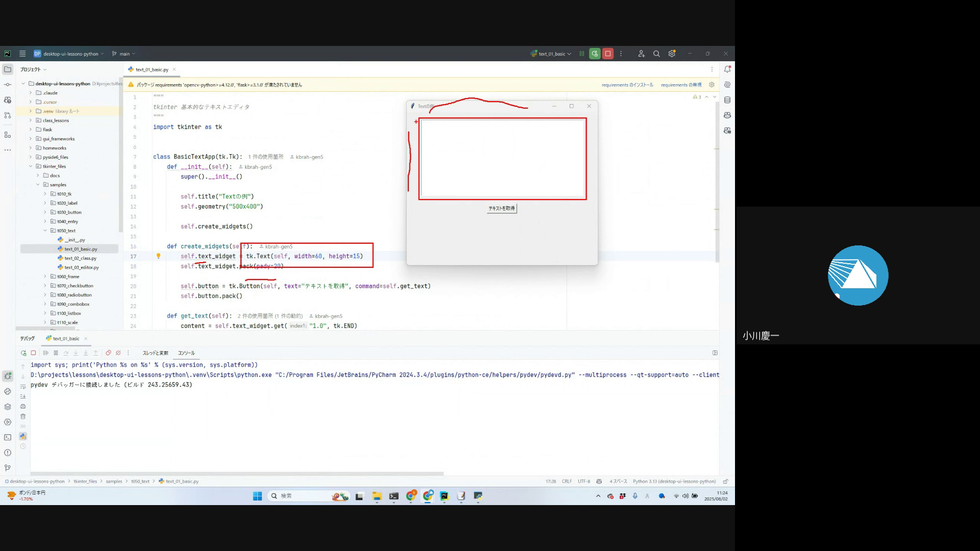Pause the debugger program
980x551 pixels.
pyautogui.click(x=56, y=353)
